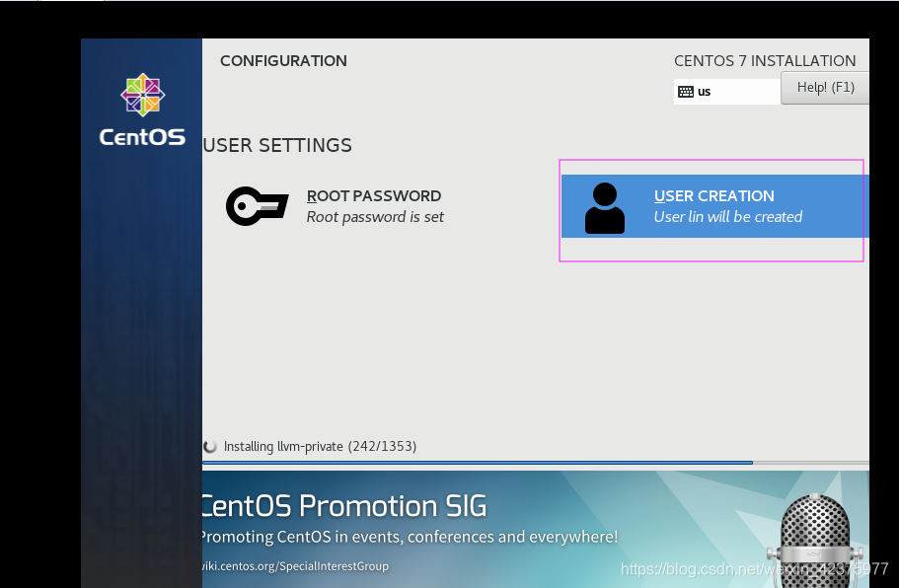The width and height of the screenshot is (899, 588).
Task: Click the 'CentOS Promotion SIG' banner title
Action: (x=344, y=506)
